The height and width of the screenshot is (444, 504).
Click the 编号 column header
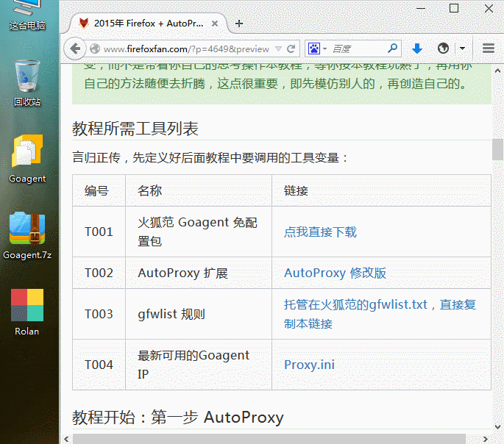tap(99, 190)
